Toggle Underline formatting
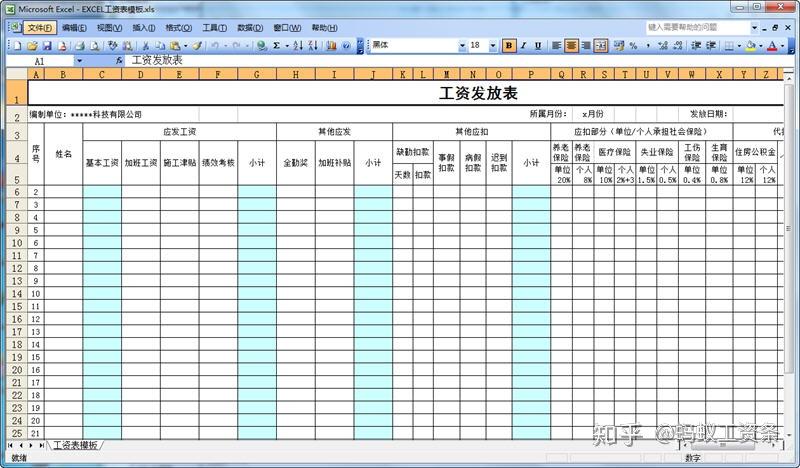 pyautogui.click(x=538, y=46)
